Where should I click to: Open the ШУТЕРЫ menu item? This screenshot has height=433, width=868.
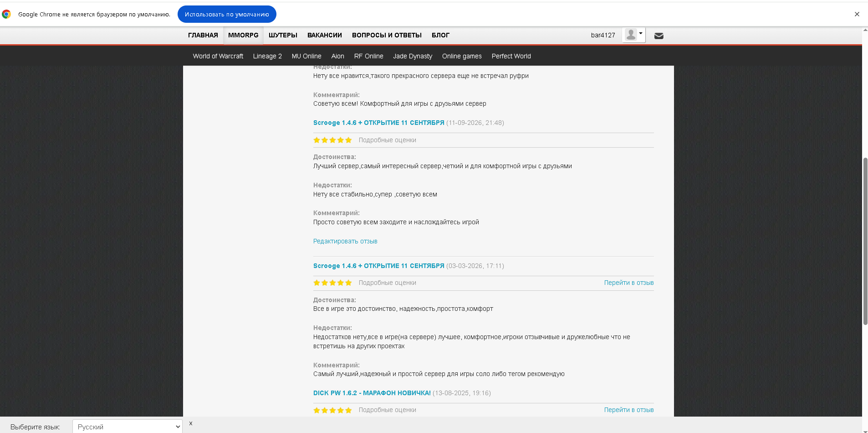(283, 35)
